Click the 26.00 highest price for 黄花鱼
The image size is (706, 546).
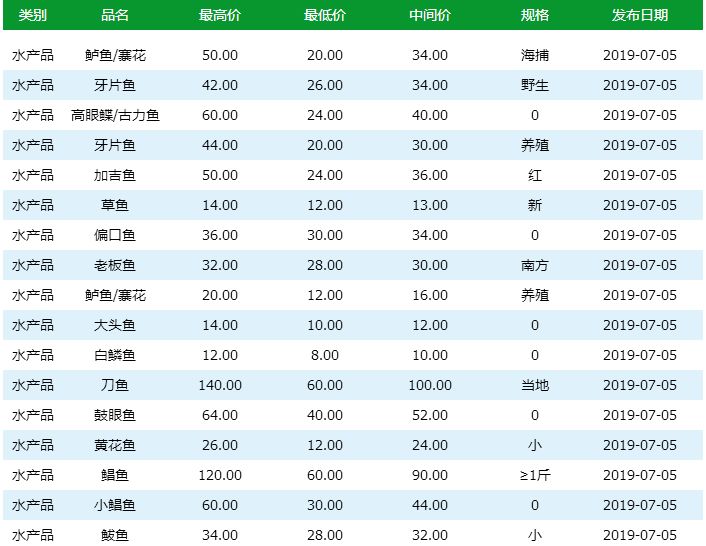pos(220,445)
